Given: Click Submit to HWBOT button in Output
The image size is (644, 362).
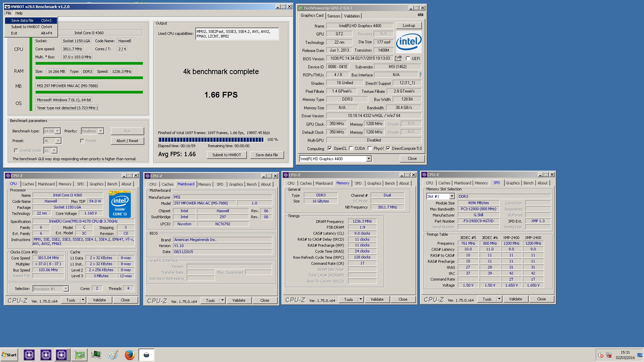Looking at the screenshot, I should click(x=227, y=155).
